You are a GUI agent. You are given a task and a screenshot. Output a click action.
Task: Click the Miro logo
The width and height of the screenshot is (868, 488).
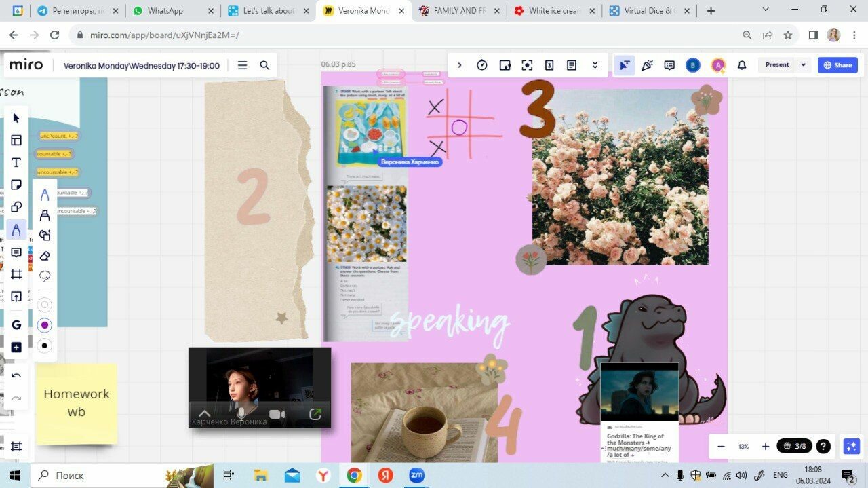pos(26,65)
